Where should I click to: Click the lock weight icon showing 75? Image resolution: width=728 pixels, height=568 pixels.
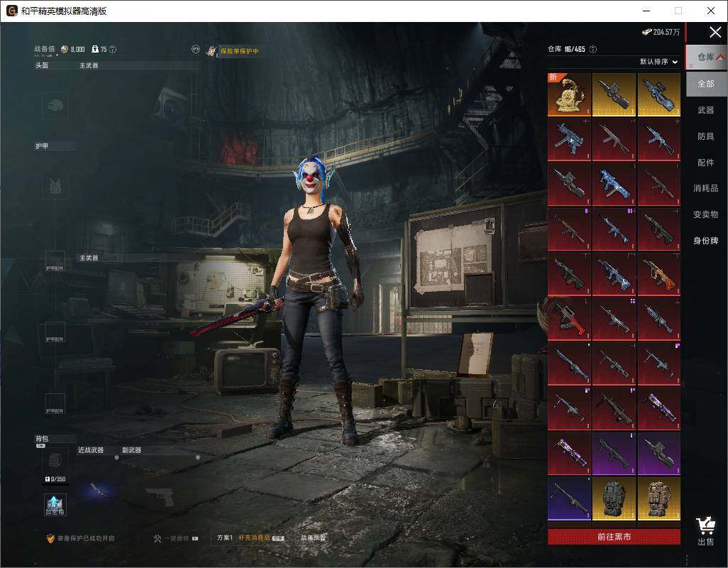point(94,49)
